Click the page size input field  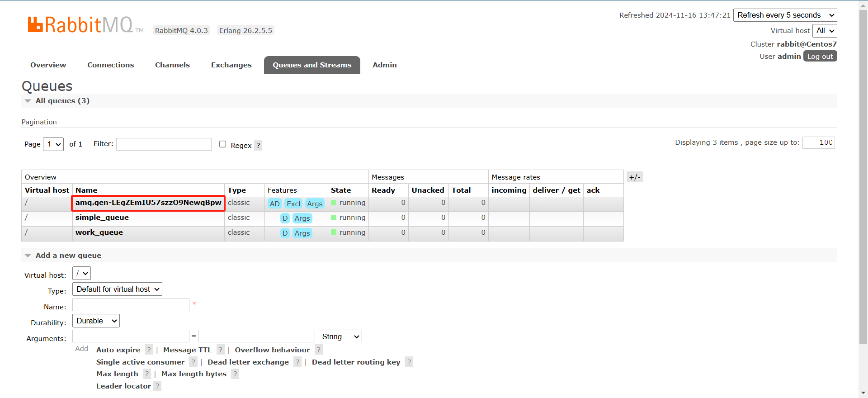819,142
